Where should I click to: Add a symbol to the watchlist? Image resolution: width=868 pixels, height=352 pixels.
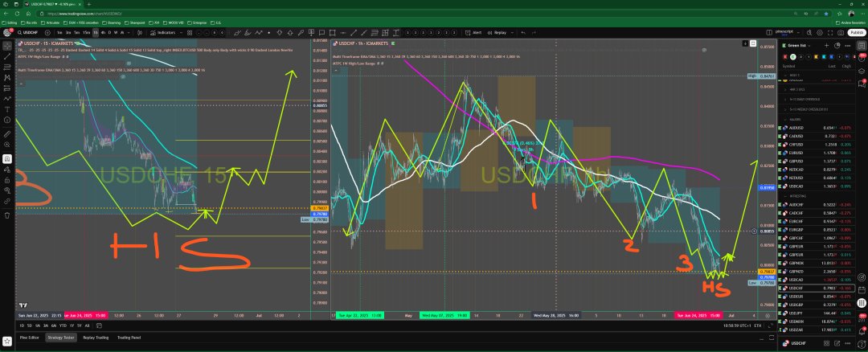pyautogui.click(x=826, y=45)
